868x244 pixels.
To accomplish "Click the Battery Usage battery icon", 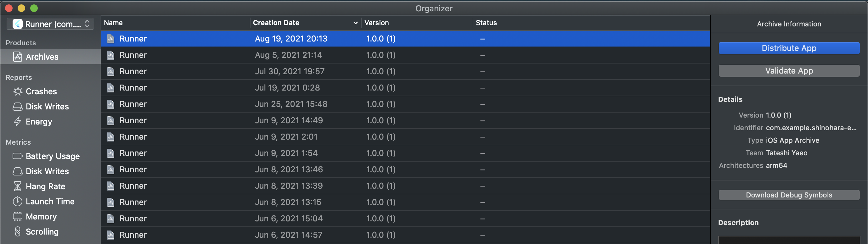I will 18,156.
